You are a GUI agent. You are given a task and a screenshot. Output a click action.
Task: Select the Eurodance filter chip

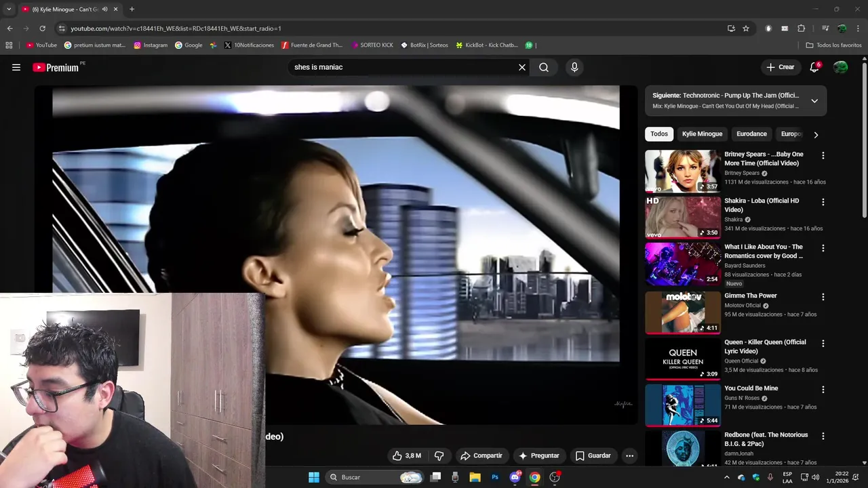751,134
